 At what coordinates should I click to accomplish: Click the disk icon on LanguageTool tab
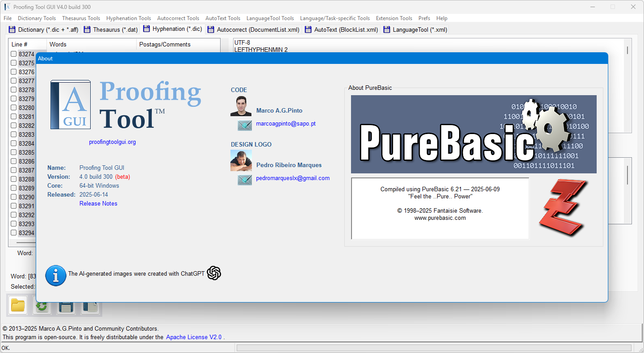[x=387, y=29]
